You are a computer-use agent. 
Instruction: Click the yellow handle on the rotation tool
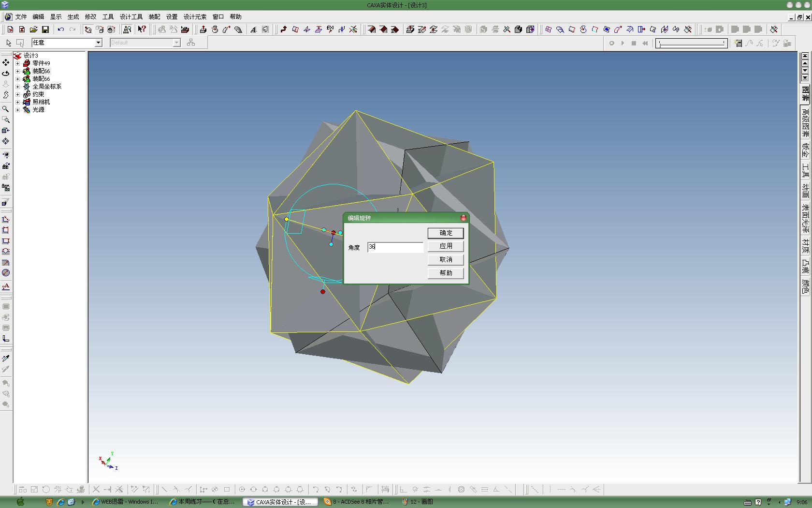point(287,219)
